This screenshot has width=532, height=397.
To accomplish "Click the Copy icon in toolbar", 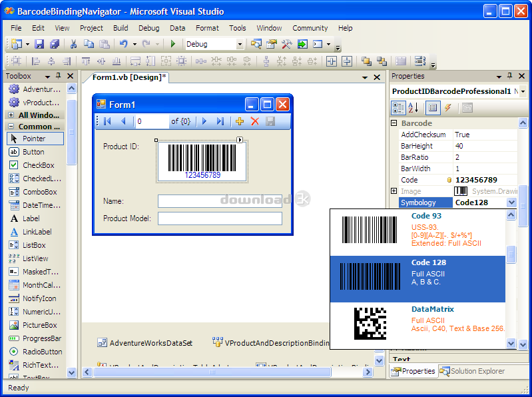I will pos(89,44).
